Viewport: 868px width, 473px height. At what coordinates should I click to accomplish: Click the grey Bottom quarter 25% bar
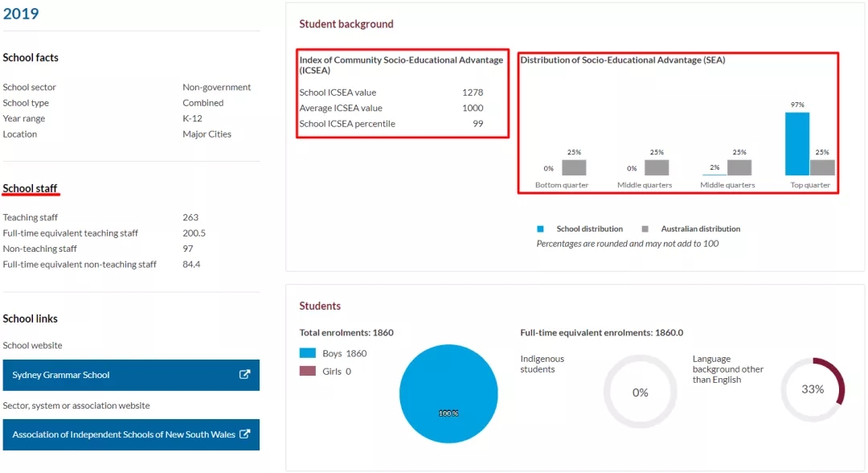click(574, 167)
